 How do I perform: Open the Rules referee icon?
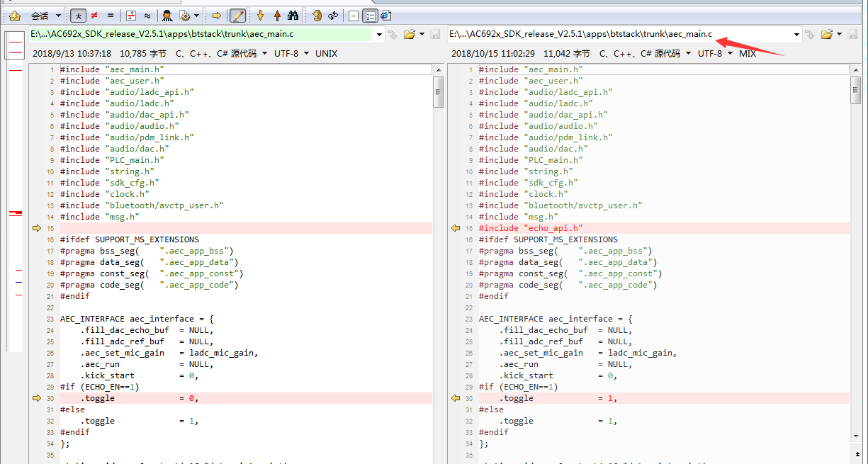(x=167, y=15)
